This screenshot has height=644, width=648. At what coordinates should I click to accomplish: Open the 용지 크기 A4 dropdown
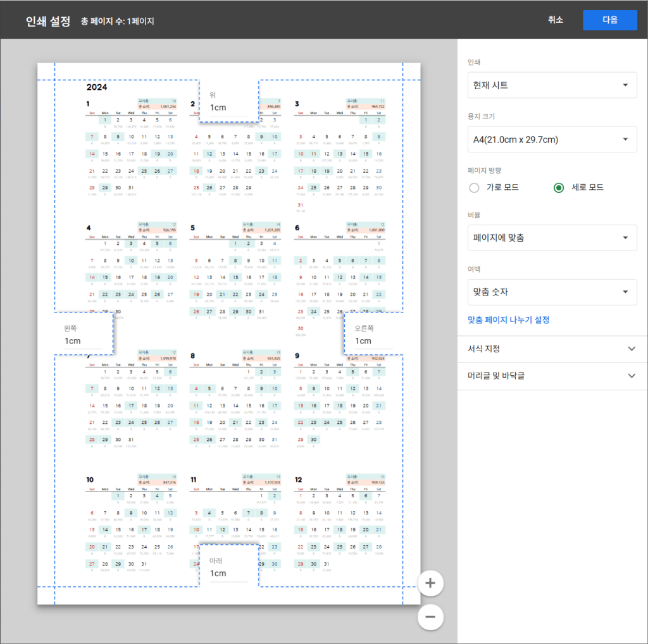[x=548, y=139]
